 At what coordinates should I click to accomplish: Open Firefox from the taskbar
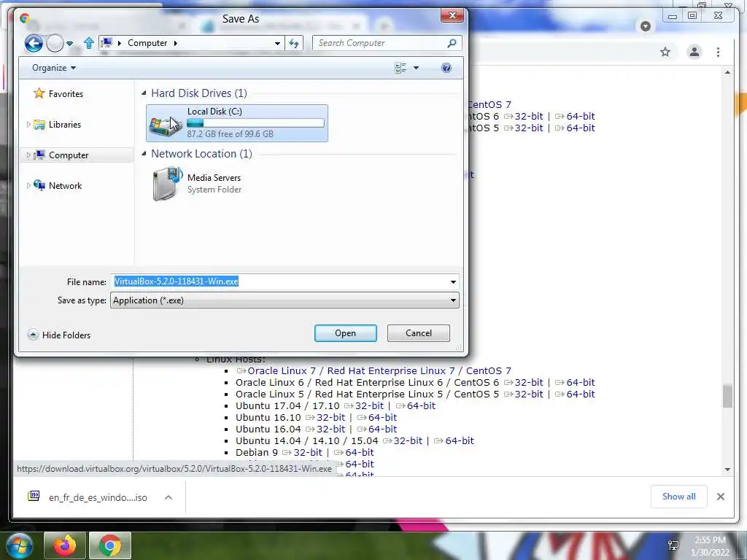65,545
